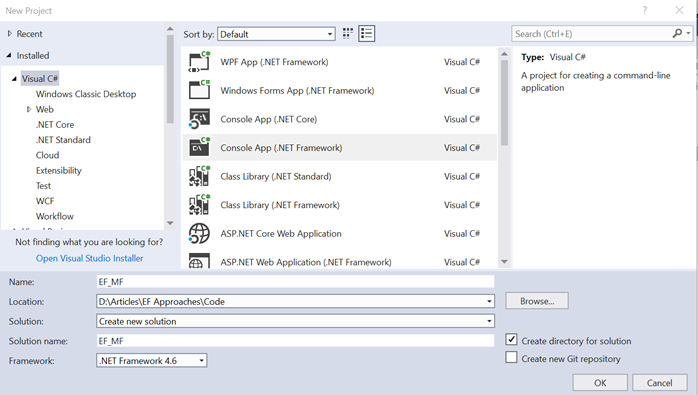Click the Windows Forms App template icon
The height and width of the screenshot is (395, 698).
199,90
